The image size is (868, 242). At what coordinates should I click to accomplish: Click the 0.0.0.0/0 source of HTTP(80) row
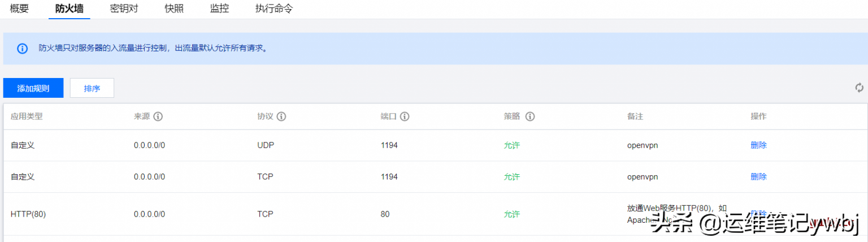pyautogui.click(x=149, y=214)
